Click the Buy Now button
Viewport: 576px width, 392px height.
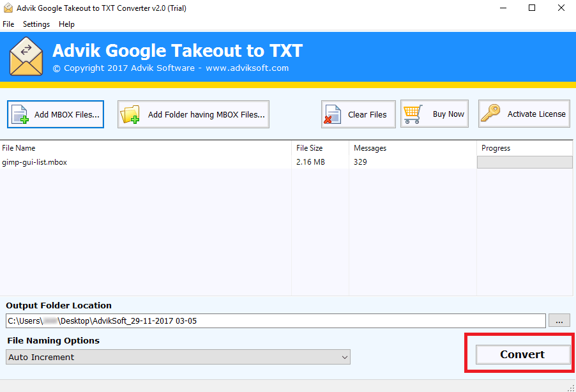tap(434, 114)
